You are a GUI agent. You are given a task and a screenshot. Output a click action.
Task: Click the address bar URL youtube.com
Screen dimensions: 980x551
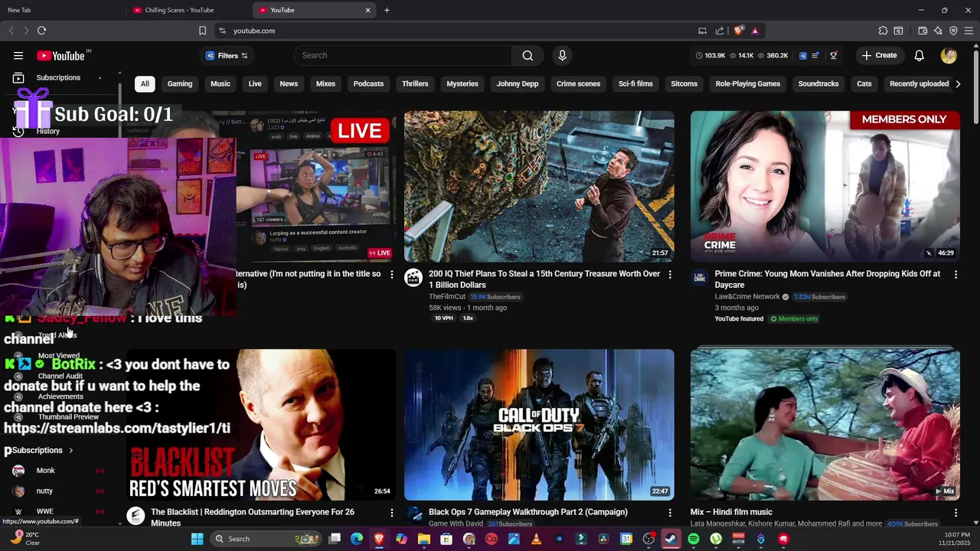254,31
